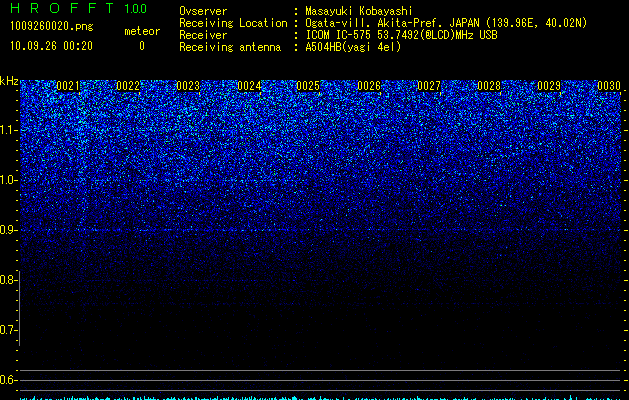Image resolution: width=629 pixels, height=400 pixels.
Task: Click the 0025 time marker
Action: pyautogui.click(x=308, y=86)
